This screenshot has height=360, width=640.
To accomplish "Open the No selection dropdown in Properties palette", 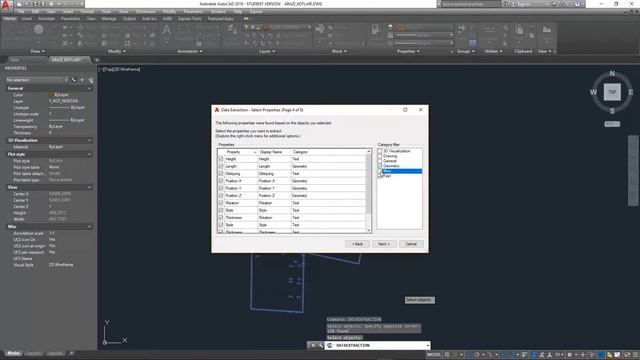I will pos(37,80).
